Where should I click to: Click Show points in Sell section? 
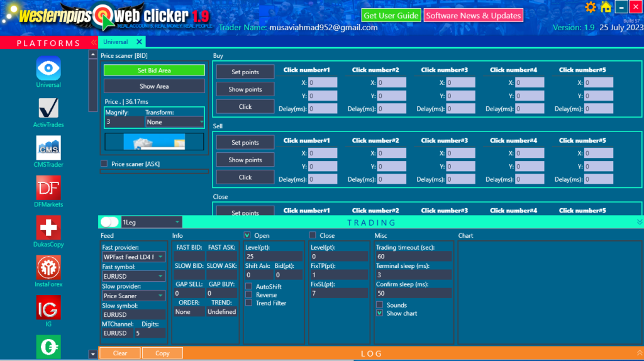245,160
